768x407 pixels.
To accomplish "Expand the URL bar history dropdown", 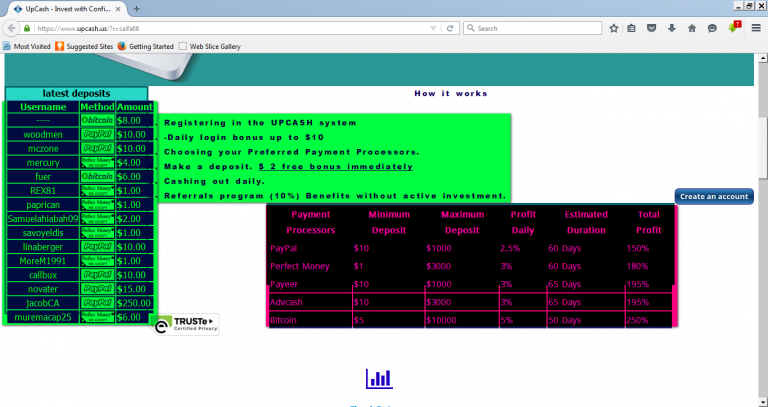I will (x=432, y=28).
